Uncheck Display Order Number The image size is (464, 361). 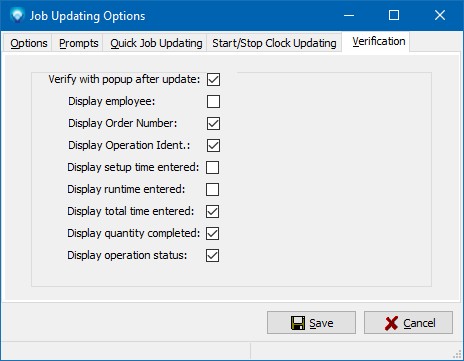(x=213, y=123)
